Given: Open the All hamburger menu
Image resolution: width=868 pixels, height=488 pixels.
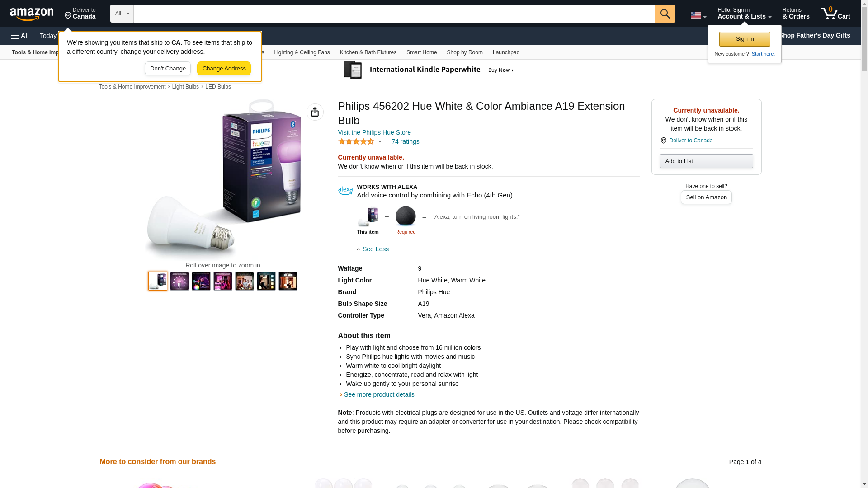Looking at the screenshot, I should (20, 36).
